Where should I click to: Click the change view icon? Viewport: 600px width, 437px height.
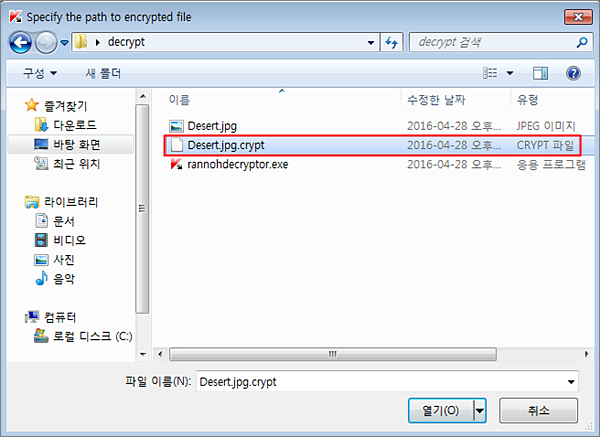tap(490, 73)
